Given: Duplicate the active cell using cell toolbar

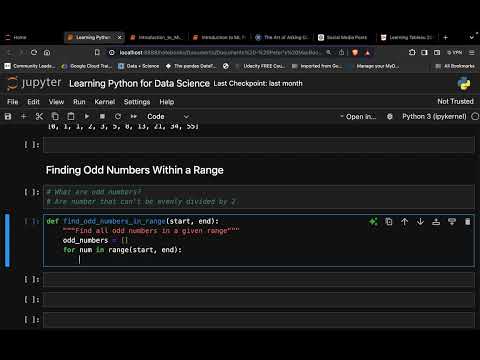Looking at the screenshot, I should 389,221.
